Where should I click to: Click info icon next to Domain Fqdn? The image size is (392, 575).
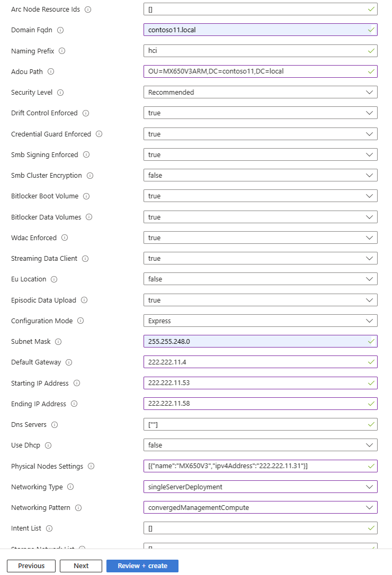pyautogui.click(x=60, y=30)
